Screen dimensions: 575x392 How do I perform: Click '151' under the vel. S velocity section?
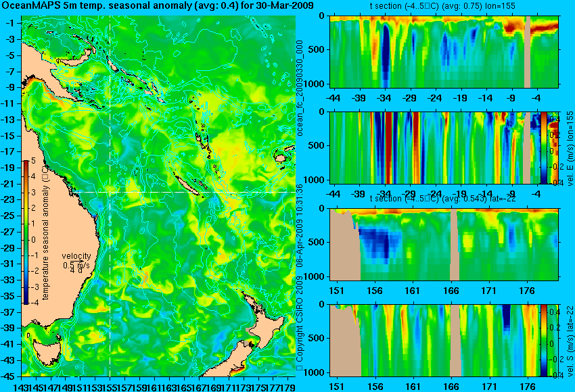[337, 387]
